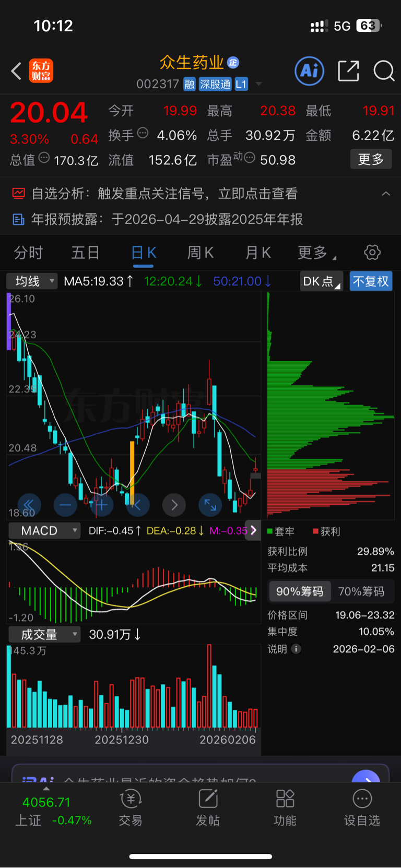
Task: Tap the 融 margin badge
Action: coord(190,84)
